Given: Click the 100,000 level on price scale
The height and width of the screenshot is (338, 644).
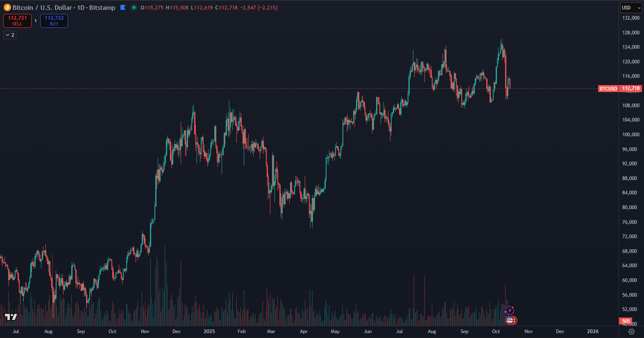Looking at the screenshot, I should [x=630, y=135].
